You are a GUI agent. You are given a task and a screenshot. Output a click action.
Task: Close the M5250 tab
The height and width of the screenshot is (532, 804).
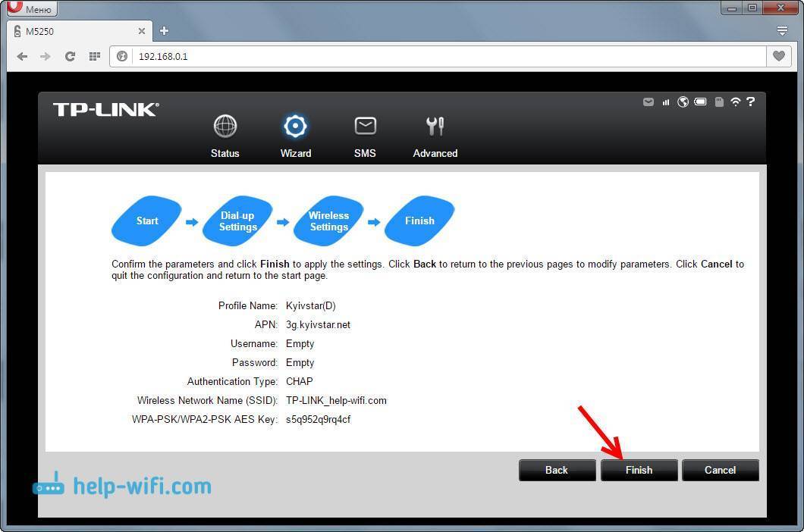(142, 31)
